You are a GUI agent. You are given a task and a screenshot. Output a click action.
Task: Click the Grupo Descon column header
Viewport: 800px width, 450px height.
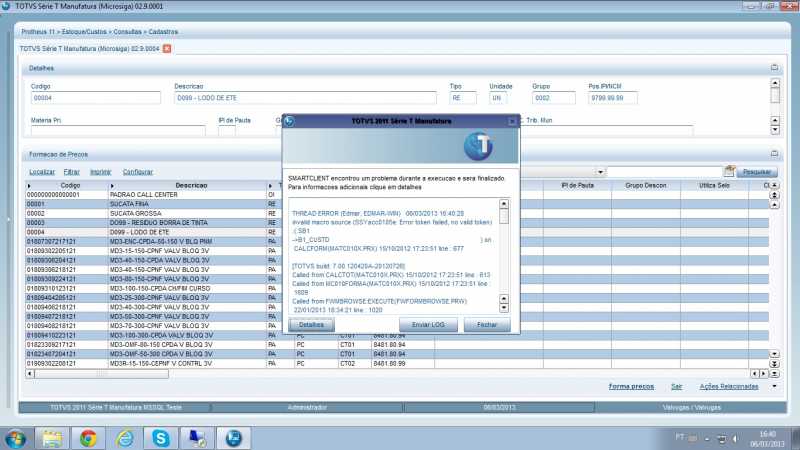pos(645,186)
